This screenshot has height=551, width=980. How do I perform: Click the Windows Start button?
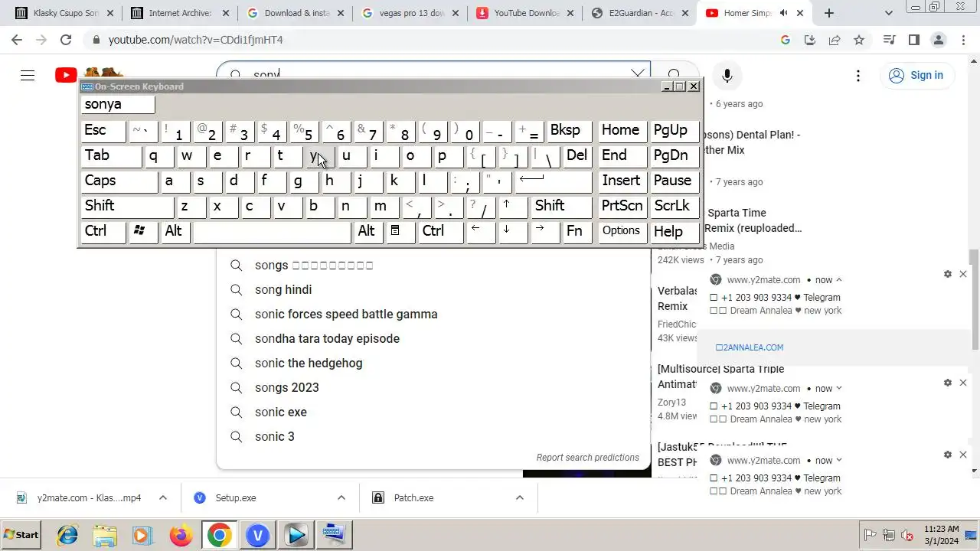21,535
